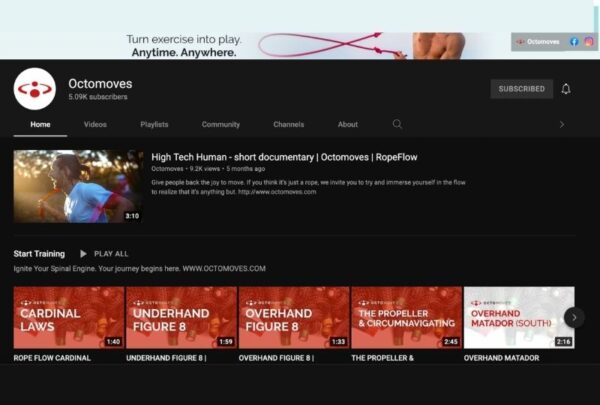This screenshot has height=405, width=600.
Task: Play the featured documentary video thumbnail
Action: (78, 186)
